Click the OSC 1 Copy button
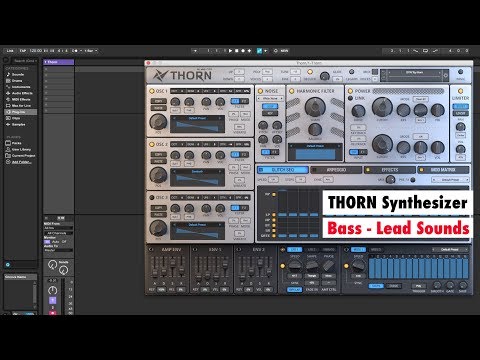This screenshot has height=360, width=480. 158,101
